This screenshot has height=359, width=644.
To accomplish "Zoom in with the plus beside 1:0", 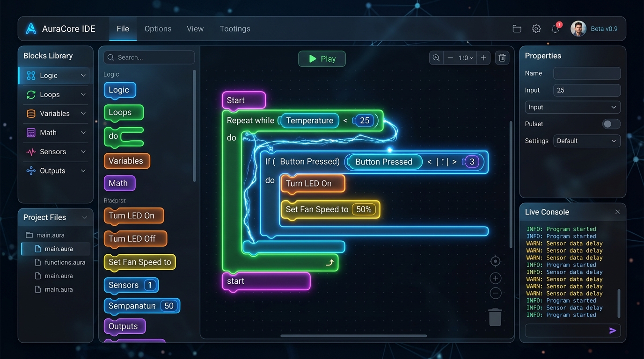I will [x=483, y=58].
